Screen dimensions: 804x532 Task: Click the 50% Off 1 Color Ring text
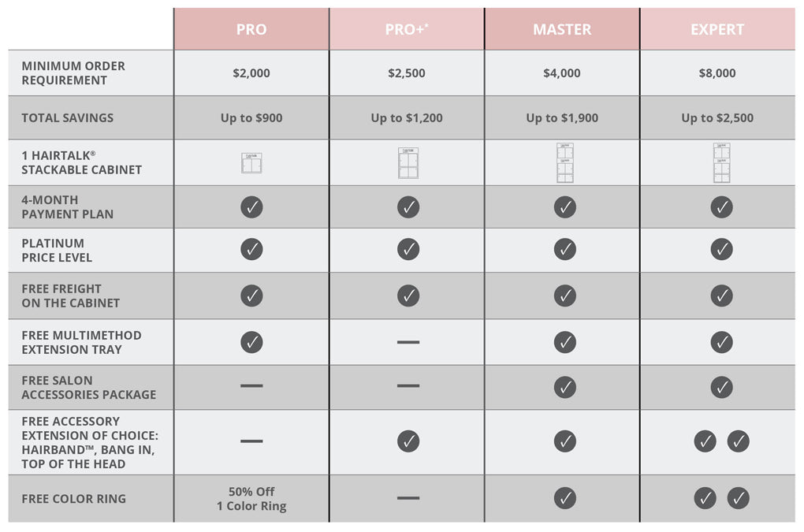point(251,499)
